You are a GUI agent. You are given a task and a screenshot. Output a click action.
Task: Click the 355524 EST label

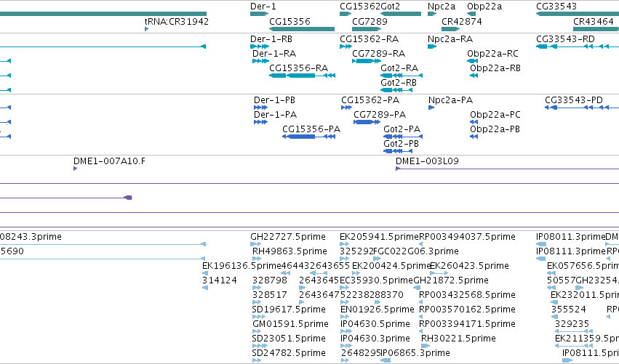[x=569, y=310]
